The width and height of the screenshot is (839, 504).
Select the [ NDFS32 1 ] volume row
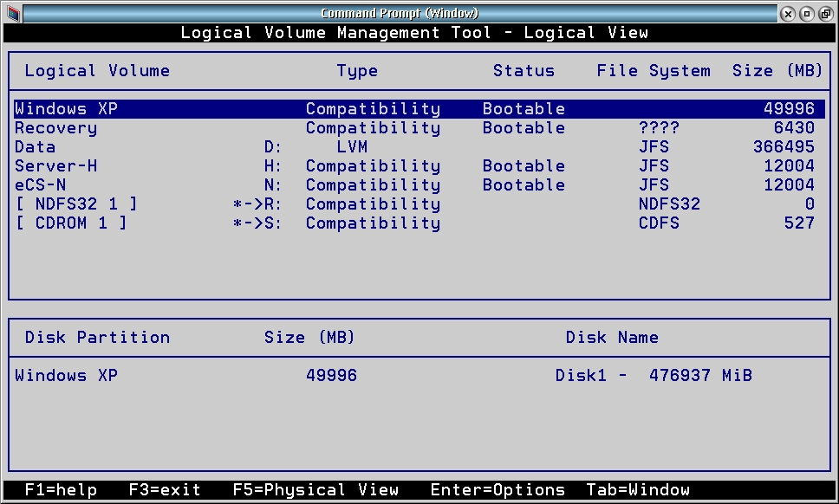point(419,204)
